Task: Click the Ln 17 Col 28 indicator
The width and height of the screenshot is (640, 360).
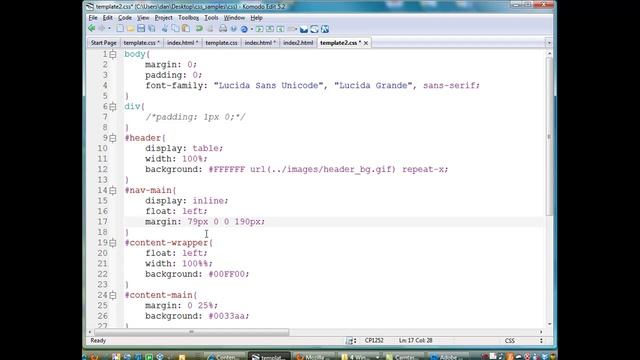Action: click(416, 340)
